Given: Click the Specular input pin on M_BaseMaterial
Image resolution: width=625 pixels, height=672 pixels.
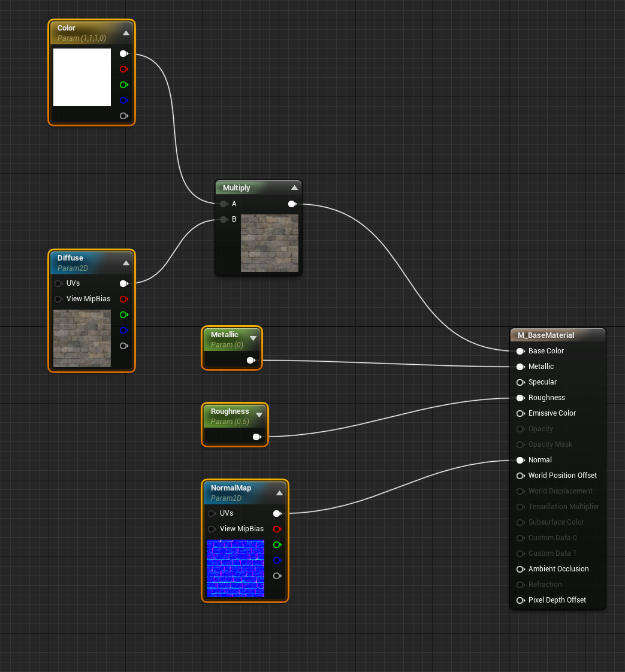Looking at the screenshot, I should (520, 382).
